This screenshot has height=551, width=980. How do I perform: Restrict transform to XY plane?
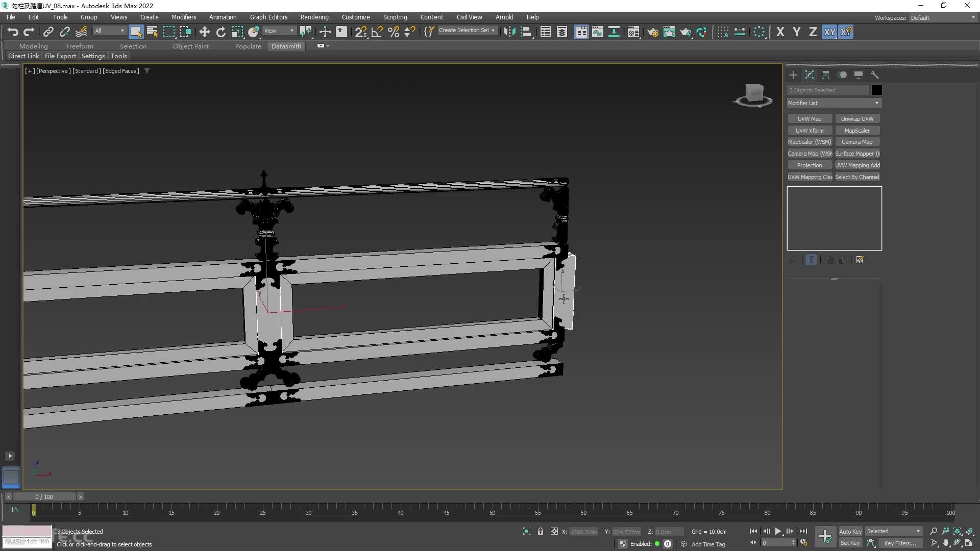click(x=829, y=32)
